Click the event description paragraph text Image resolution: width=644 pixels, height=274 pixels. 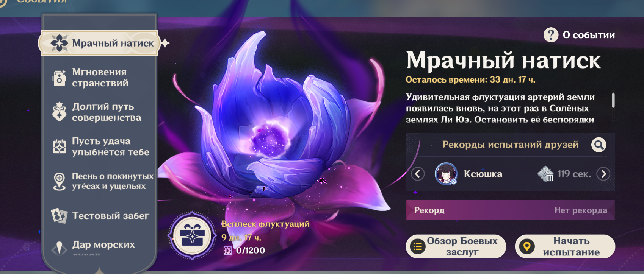(x=500, y=108)
